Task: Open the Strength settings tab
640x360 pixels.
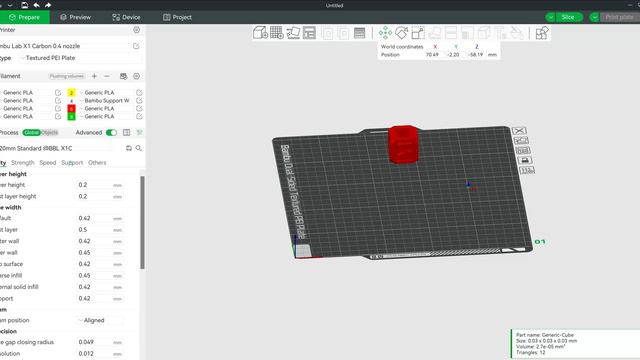Action: (x=23, y=162)
